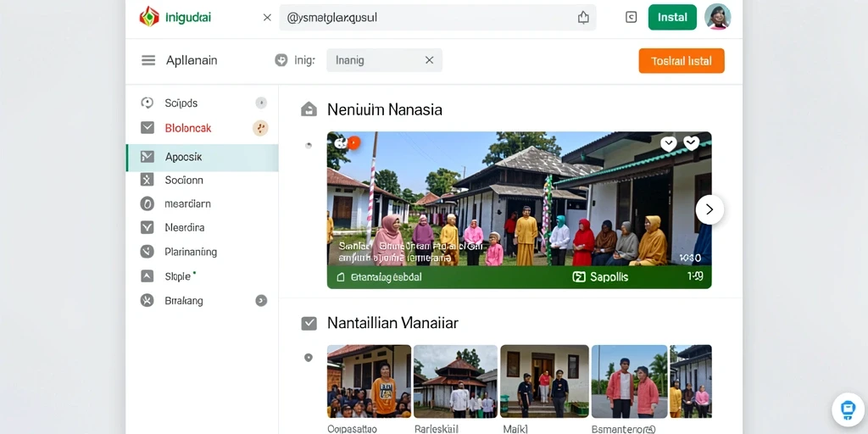Image resolution: width=868 pixels, height=434 pixels.
Task: Click the Nesrdira check icon
Action: coord(147,227)
